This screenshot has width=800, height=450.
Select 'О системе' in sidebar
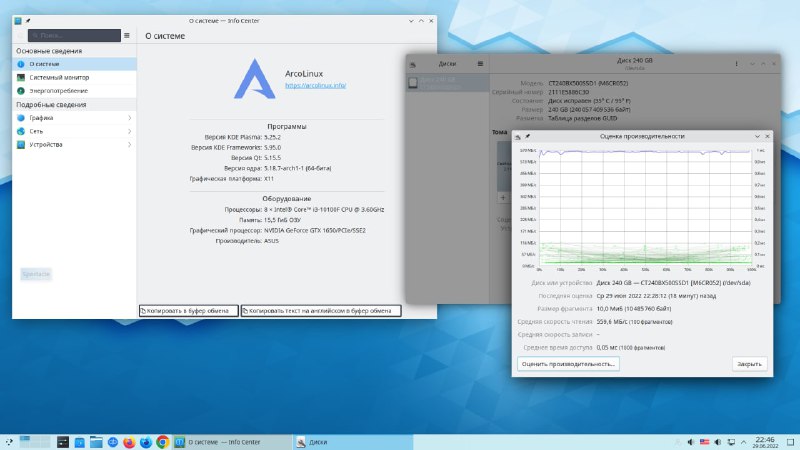[74, 64]
